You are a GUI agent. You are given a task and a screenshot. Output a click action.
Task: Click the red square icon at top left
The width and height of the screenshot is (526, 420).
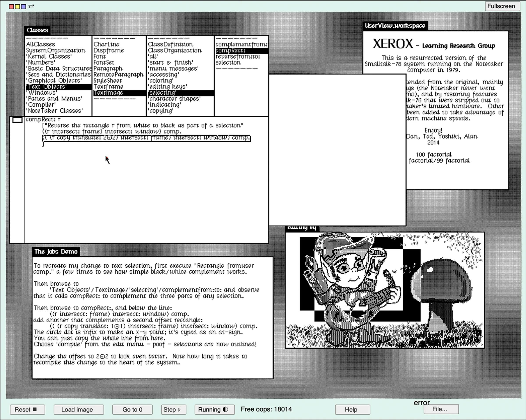[x=11, y=7]
